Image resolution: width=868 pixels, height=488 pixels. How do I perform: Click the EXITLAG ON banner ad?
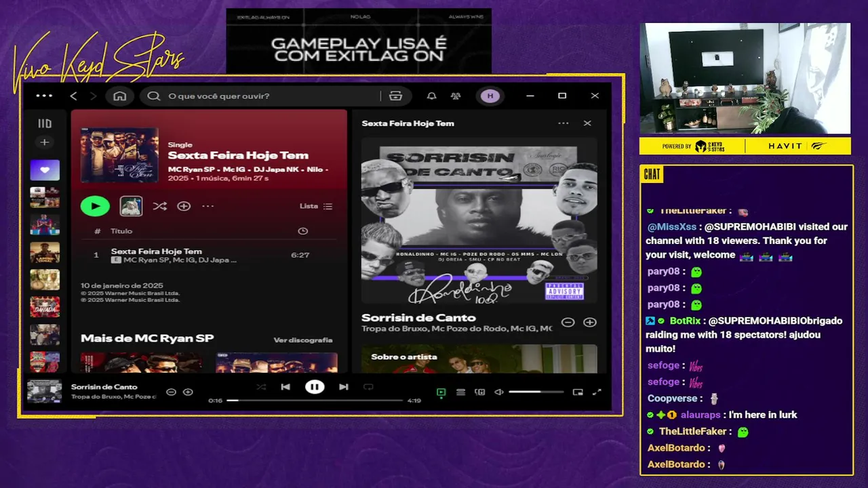(359, 41)
